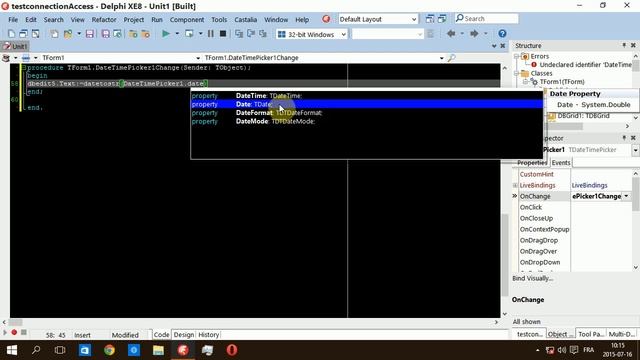Navigate forward with right arrow icon

pyautogui.click(x=474, y=33)
